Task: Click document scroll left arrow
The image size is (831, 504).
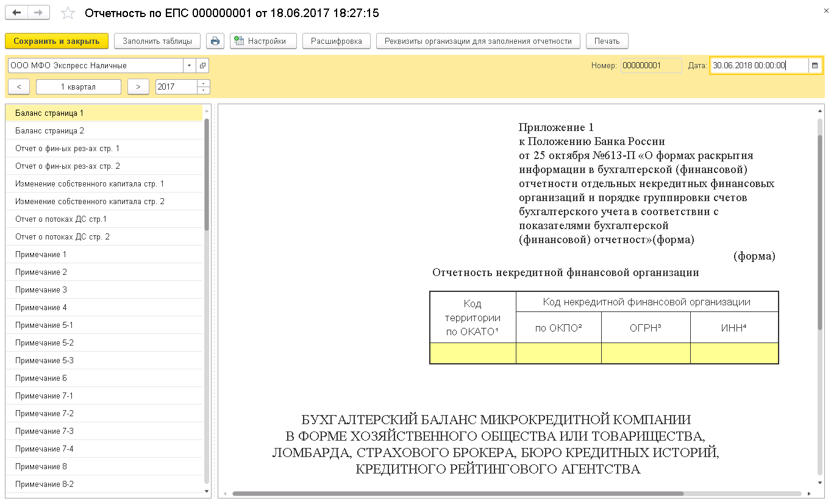Action: (x=224, y=494)
